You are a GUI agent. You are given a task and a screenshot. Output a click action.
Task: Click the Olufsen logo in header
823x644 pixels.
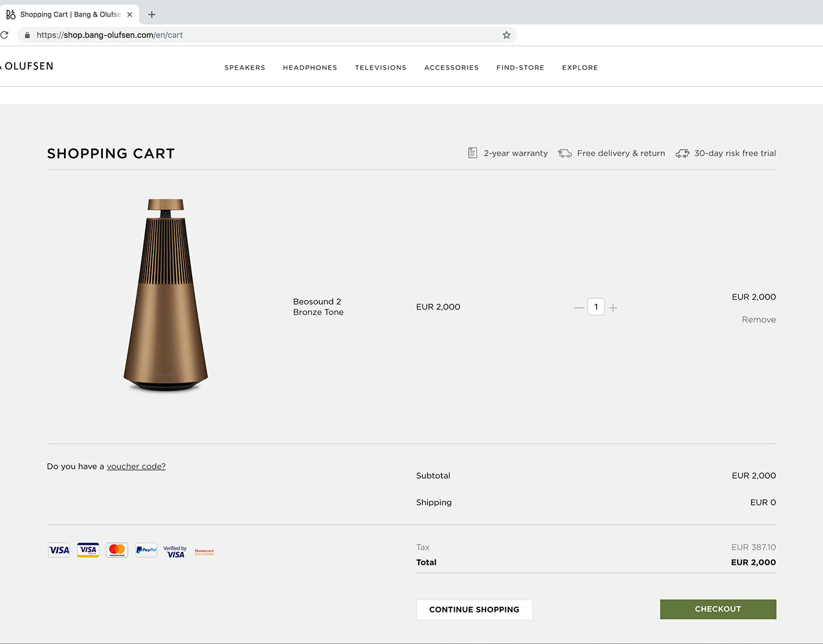27,66
